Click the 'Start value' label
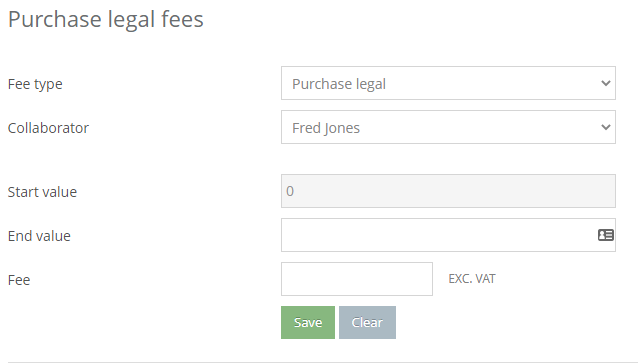638x363 pixels. 42,192
